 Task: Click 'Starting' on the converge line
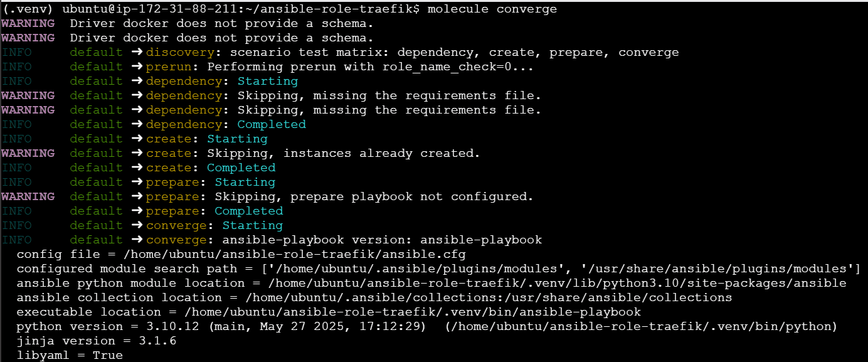[252, 225]
